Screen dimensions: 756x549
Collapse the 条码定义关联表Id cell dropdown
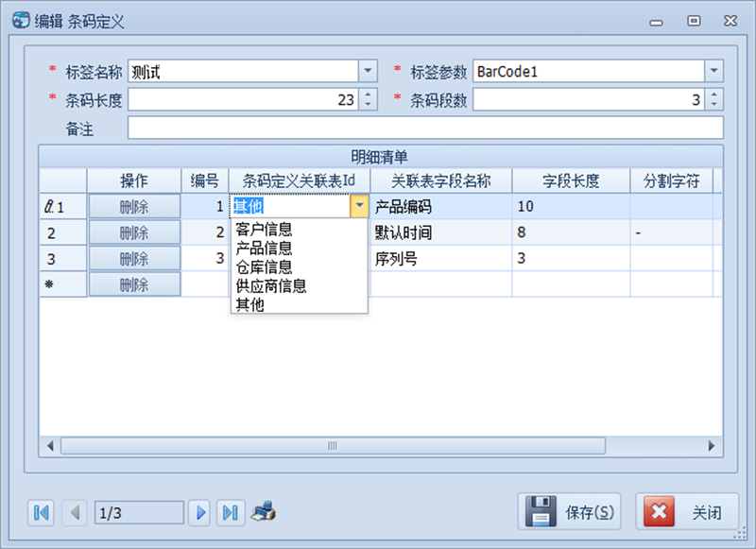359,206
